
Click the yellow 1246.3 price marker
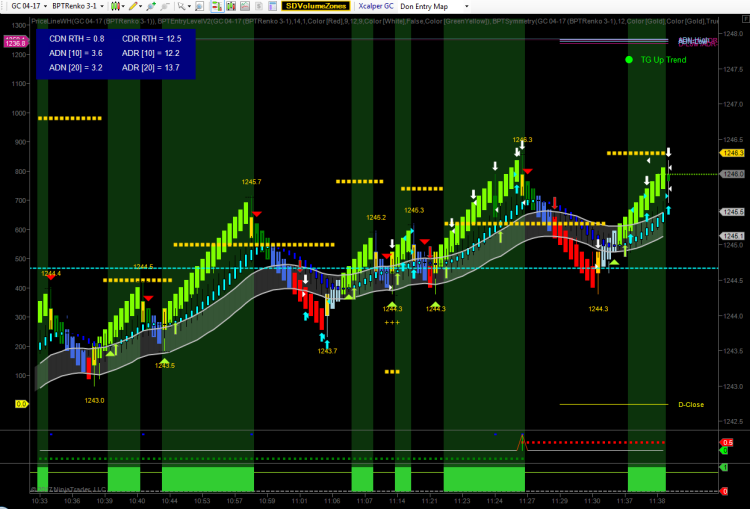click(731, 153)
